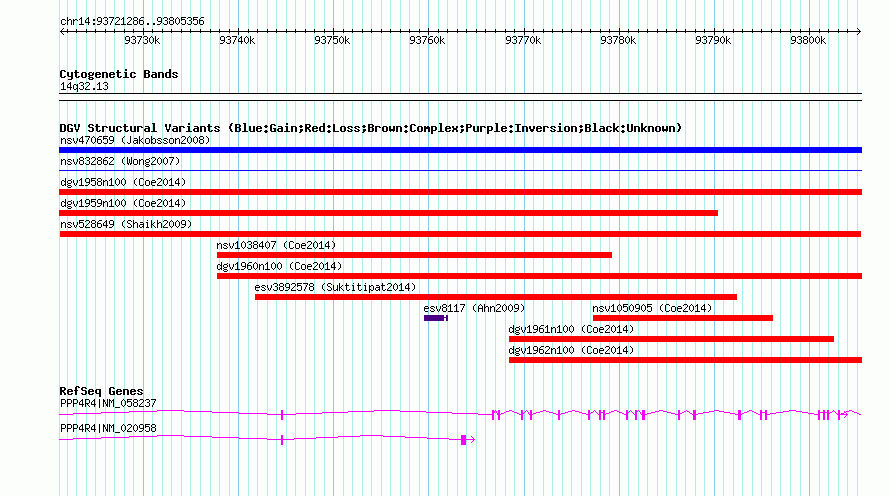
Task: Open the dgv1958n100 (Coe2014) label
Action: pos(123,182)
